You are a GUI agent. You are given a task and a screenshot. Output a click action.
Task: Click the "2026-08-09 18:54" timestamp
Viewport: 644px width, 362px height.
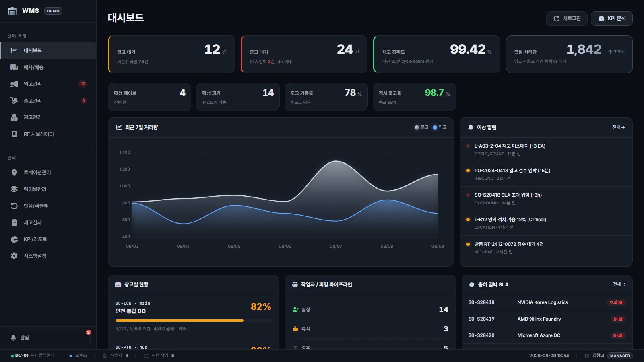click(x=549, y=356)
